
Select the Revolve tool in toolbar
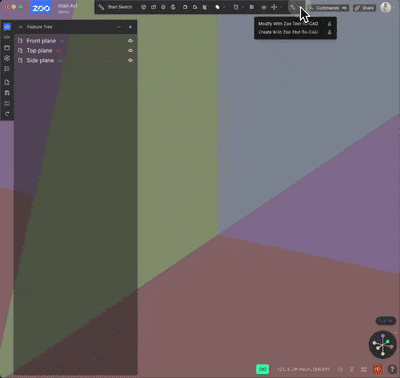(173, 7)
